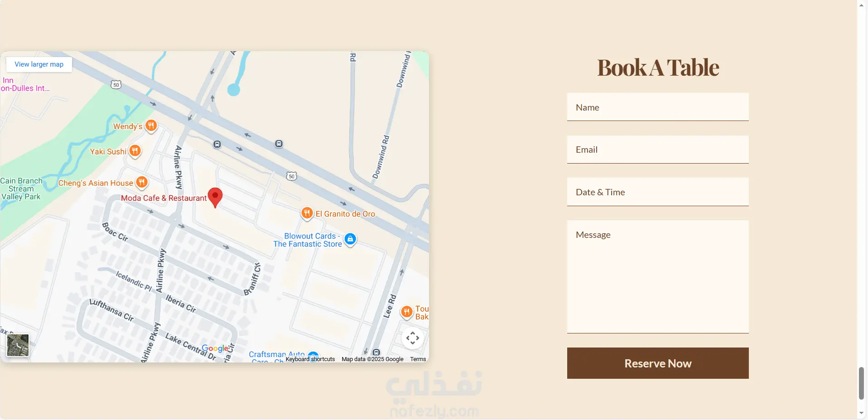868x420 pixels.
Task: Open Keyboard shortcuts on map
Action: [310, 359]
